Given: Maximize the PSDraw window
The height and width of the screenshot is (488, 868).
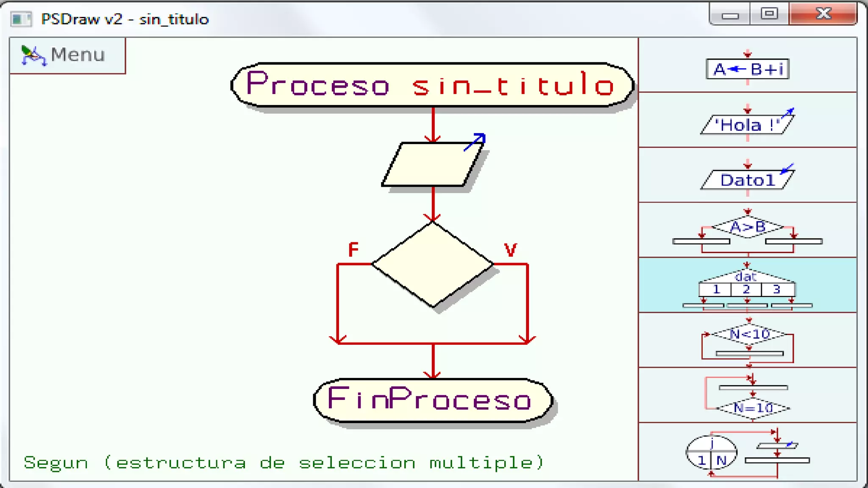Looking at the screenshot, I should [x=769, y=14].
